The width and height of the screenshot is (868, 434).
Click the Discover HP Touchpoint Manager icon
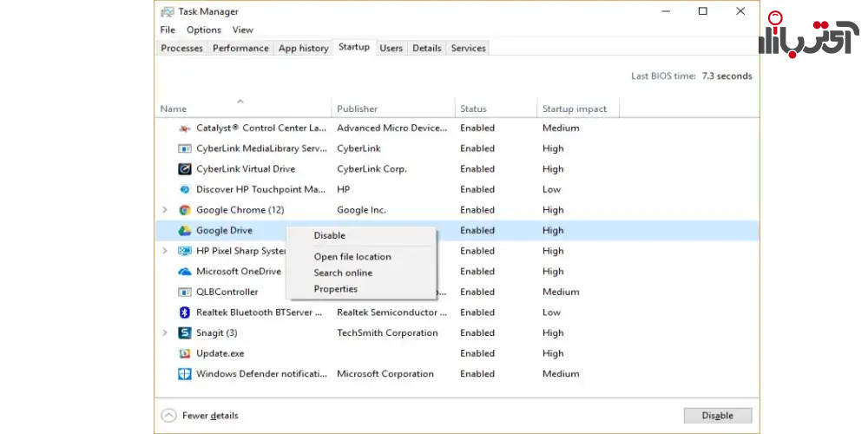184,190
